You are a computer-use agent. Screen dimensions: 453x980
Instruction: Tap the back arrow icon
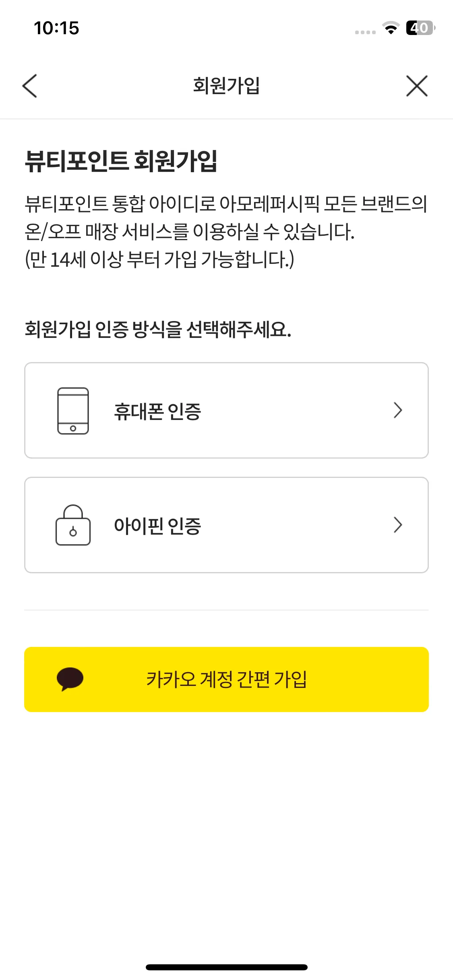pyautogui.click(x=30, y=86)
